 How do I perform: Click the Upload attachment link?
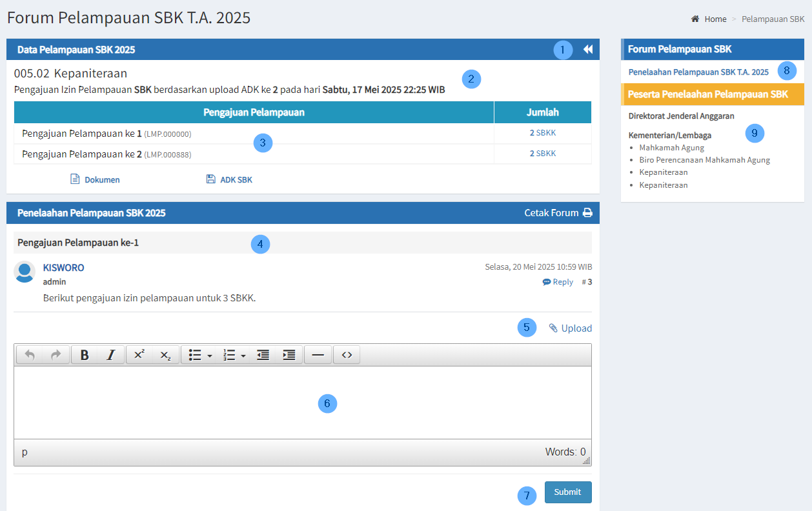point(570,328)
